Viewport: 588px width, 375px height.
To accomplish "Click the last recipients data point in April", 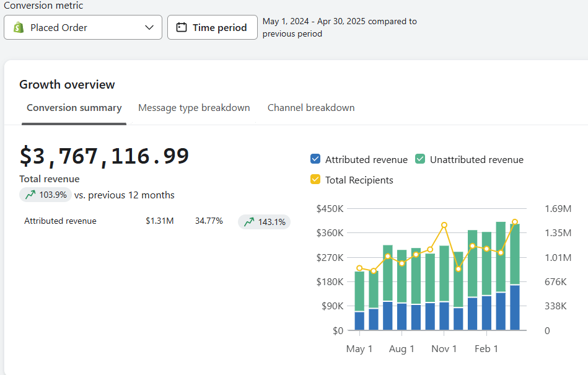I will point(515,222).
